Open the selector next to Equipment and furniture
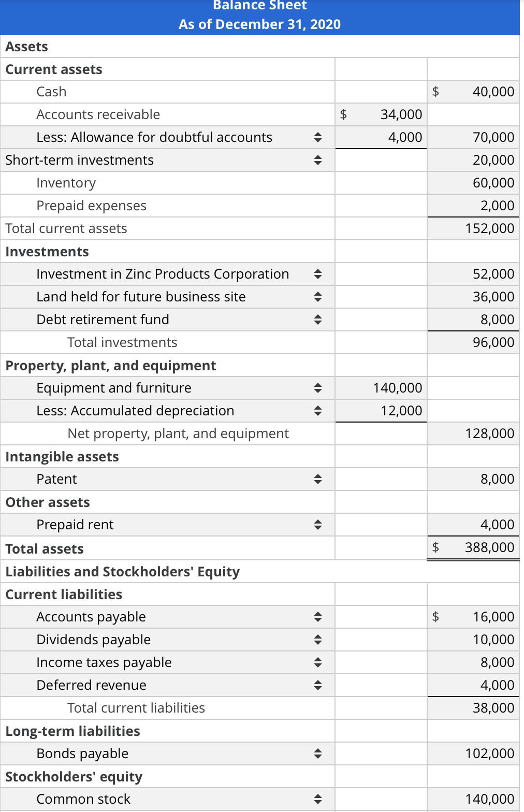The height and width of the screenshot is (812, 524). click(x=317, y=387)
